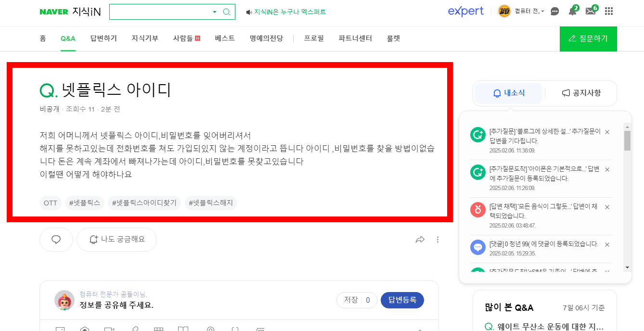Dismiss the '아이폰은 기본적으로...' notification
Image resolution: width=644 pixels, height=331 pixels.
click(x=607, y=170)
